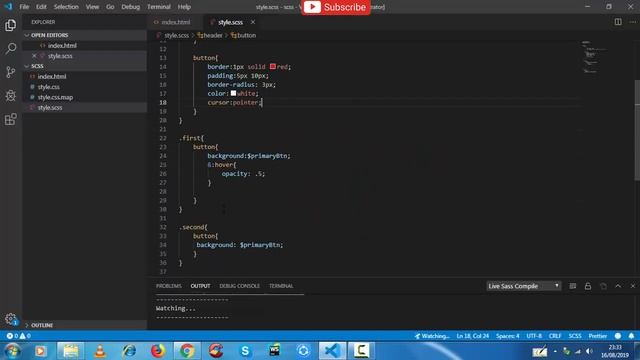Screen dimensions: 640x360
Task: Maximize the panel with the up chevron
Action: [618, 286]
